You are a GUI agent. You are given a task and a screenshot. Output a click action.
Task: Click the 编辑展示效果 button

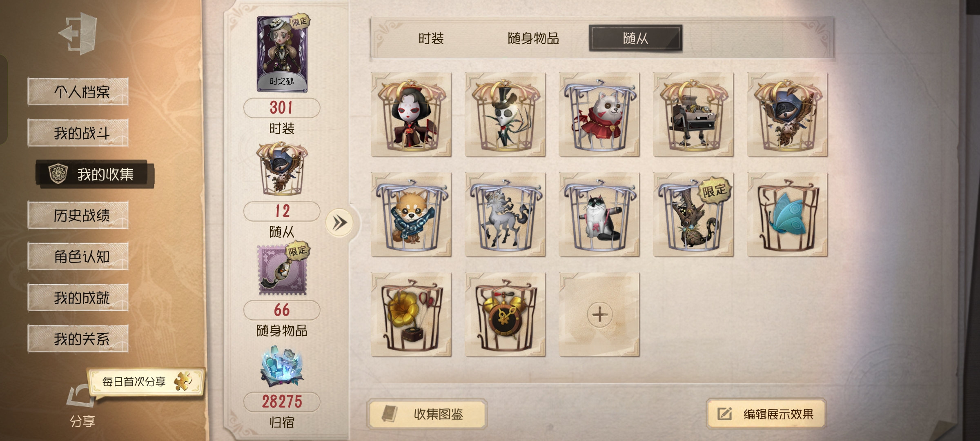click(766, 414)
